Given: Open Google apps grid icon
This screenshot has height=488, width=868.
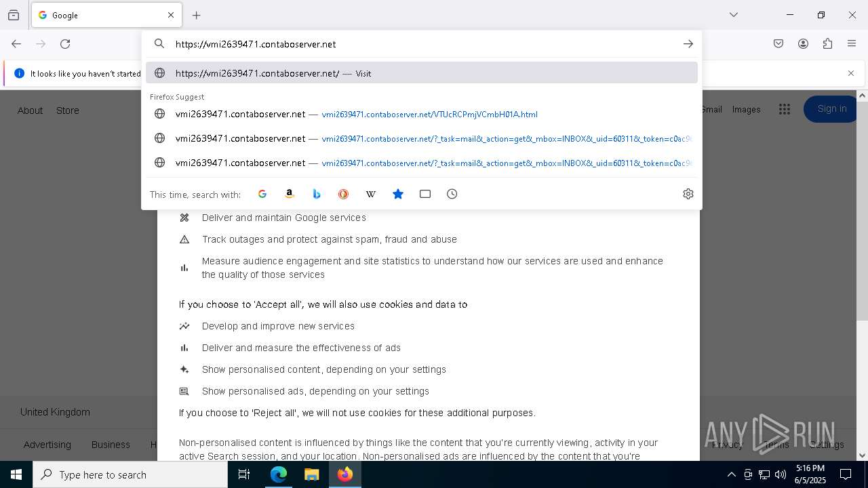Looking at the screenshot, I should pyautogui.click(x=785, y=109).
